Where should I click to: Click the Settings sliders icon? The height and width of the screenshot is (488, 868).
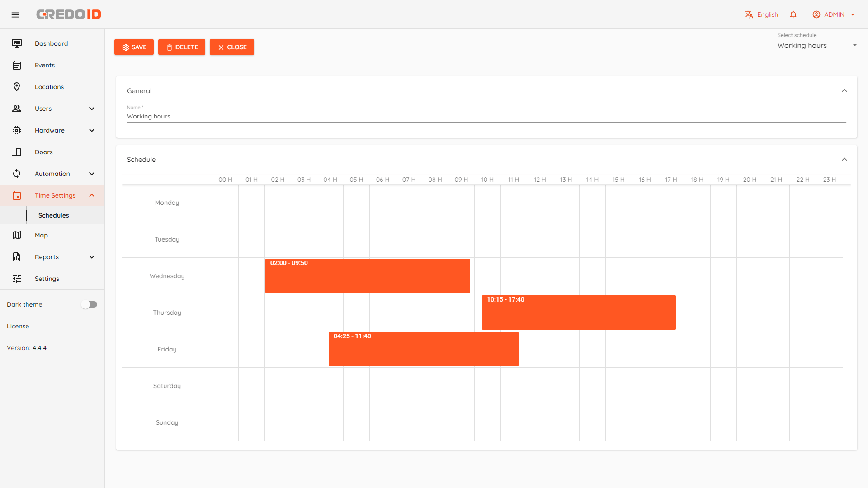pos(17,279)
